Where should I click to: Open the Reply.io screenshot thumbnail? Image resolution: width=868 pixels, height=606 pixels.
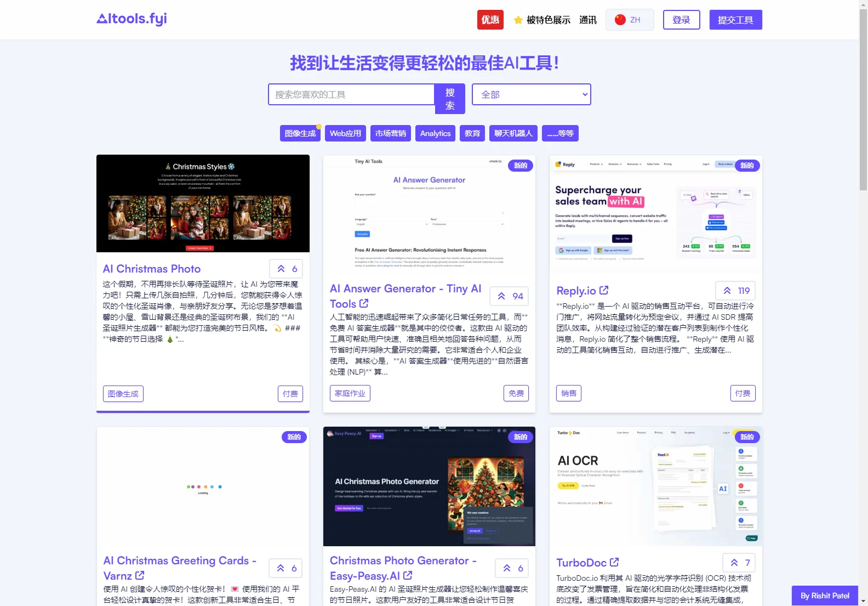tap(656, 214)
